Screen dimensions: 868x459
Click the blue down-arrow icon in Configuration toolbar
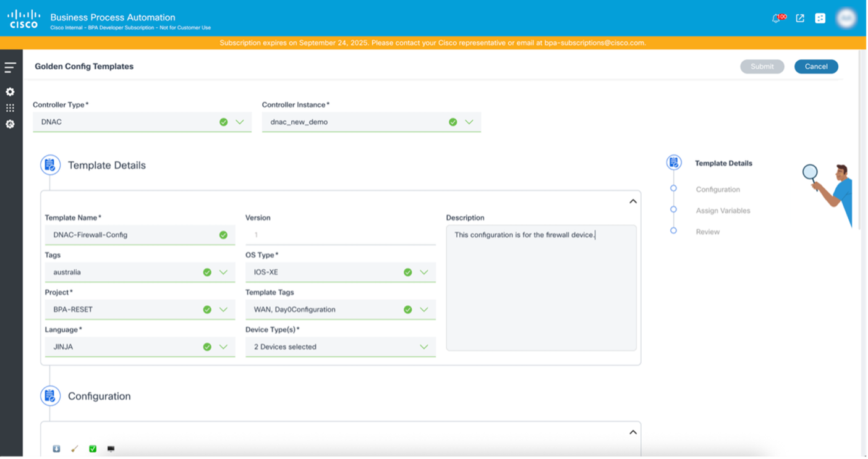pyautogui.click(x=56, y=449)
